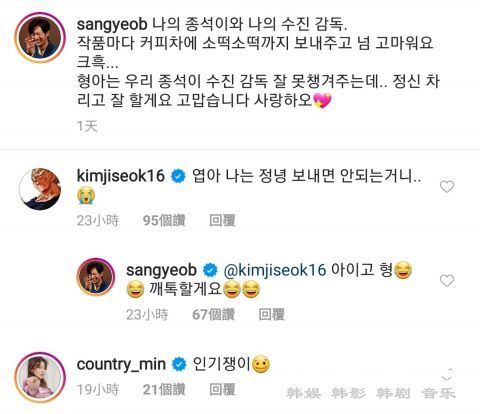The width and height of the screenshot is (480, 414).
Task: View the 21個讚 likes list
Action: (164, 389)
